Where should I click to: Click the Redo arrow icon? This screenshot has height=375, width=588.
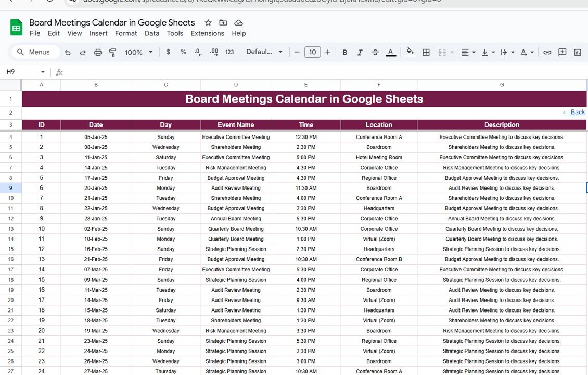tap(83, 52)
